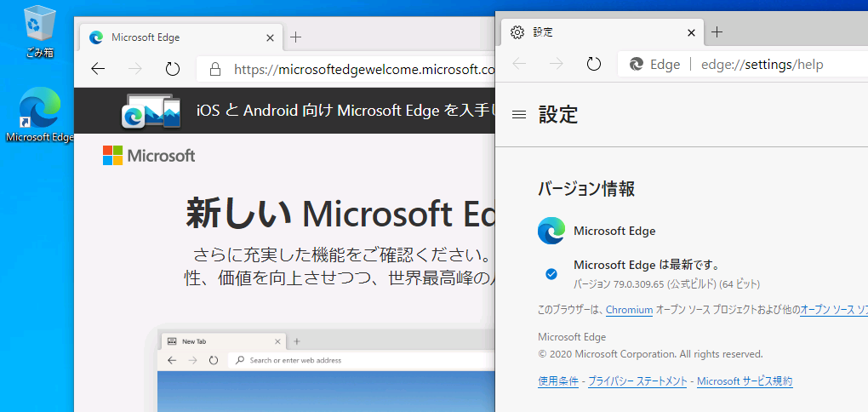Go back in the Microsoft Edge welcome window
This screenshot has width=868, height=412.
click(x=98, y=69)
